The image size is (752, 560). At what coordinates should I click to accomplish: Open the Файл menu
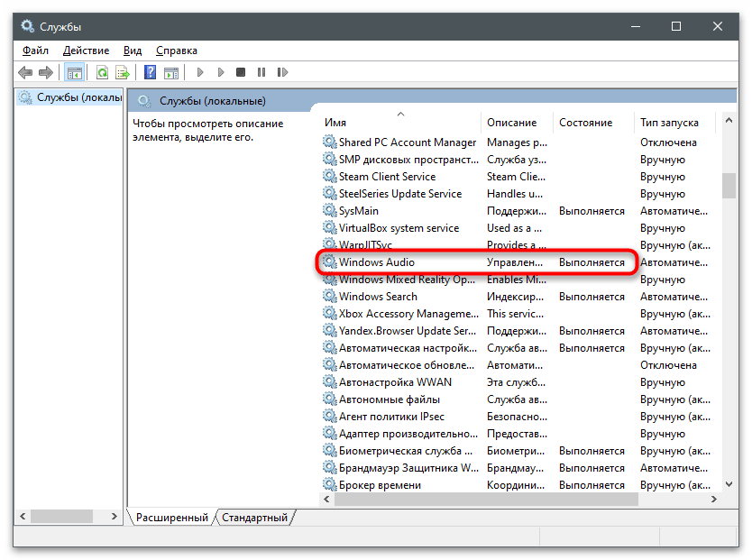point(35,50)
